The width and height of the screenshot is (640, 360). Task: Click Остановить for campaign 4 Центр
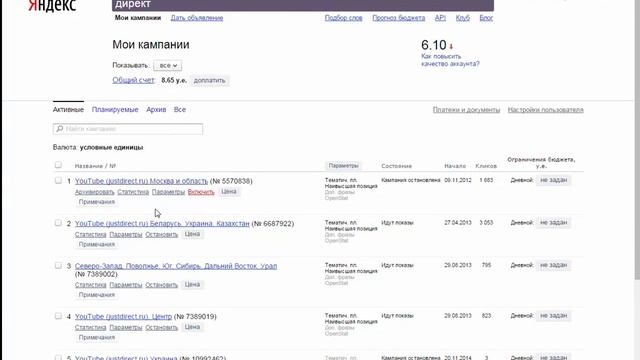pos(162,327)
